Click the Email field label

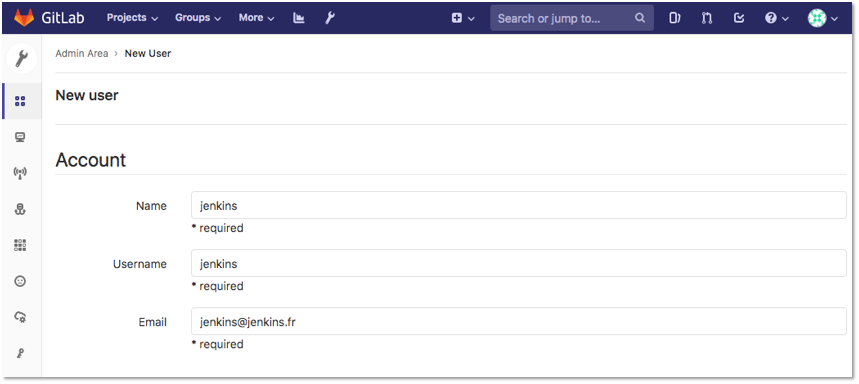pos(153,322)
